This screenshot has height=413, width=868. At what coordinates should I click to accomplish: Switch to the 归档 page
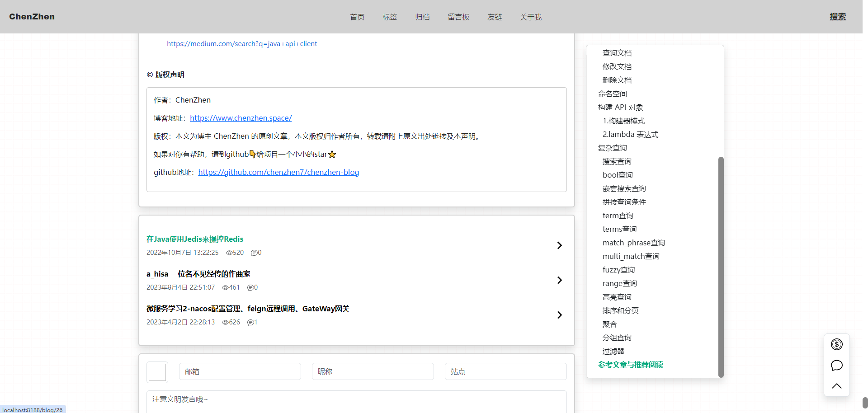(422, 17)
